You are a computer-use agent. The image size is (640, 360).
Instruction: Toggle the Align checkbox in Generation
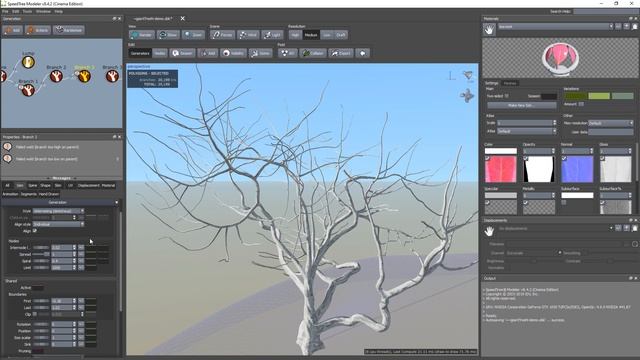[35, 231]
